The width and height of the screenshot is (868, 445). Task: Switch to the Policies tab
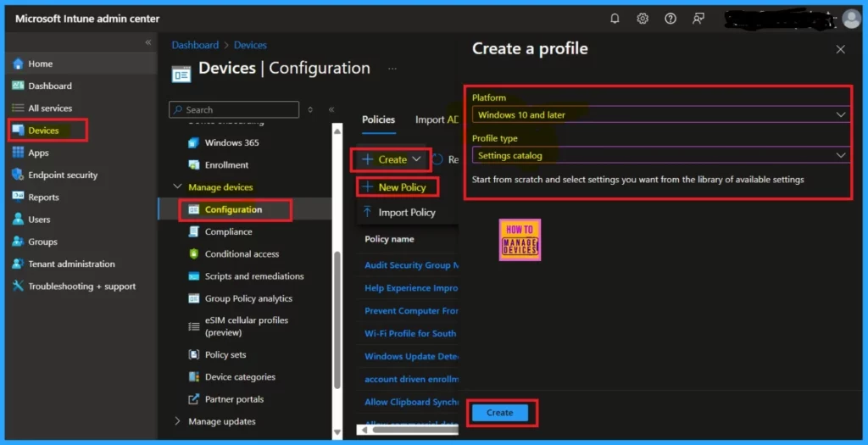coord(379,120)
